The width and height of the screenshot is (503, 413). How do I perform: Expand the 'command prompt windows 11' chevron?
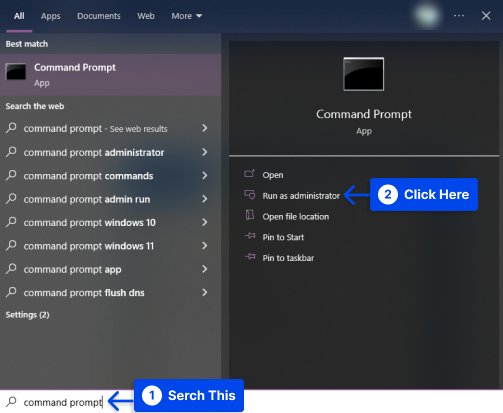205,246
